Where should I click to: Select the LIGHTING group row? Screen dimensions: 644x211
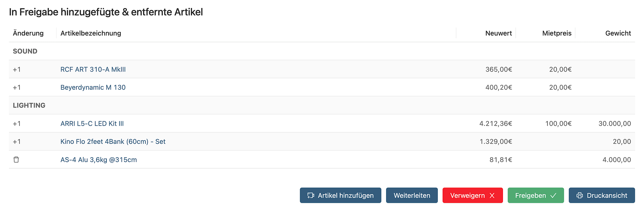click(29, 105)
